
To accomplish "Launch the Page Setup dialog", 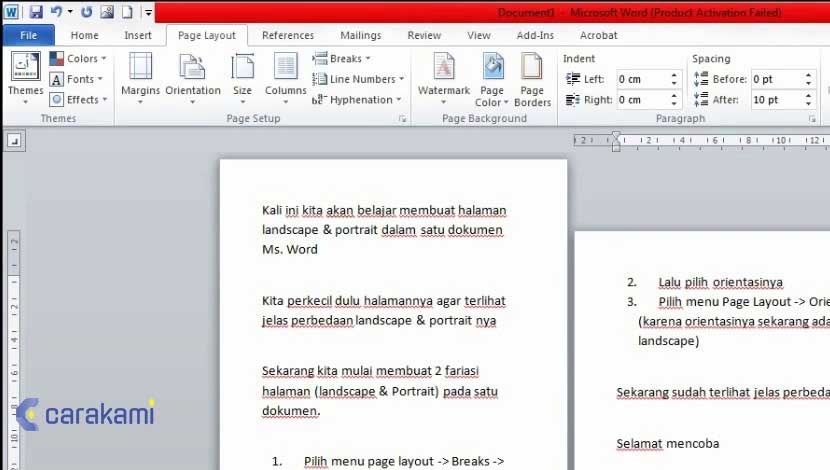I will pyautogui.click(x=402, y=119).
